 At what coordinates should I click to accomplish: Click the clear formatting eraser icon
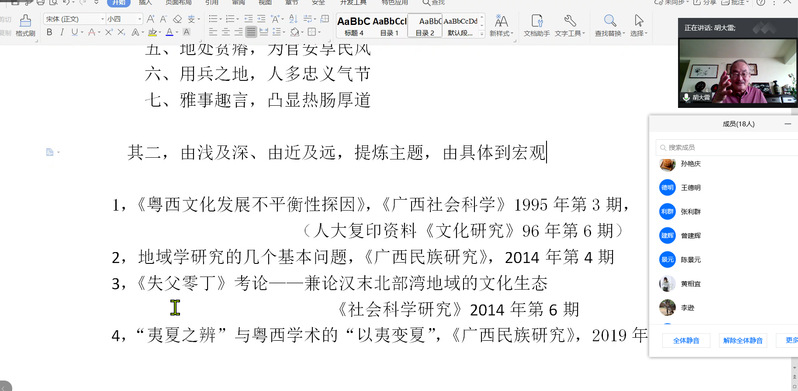coord(177,19)
